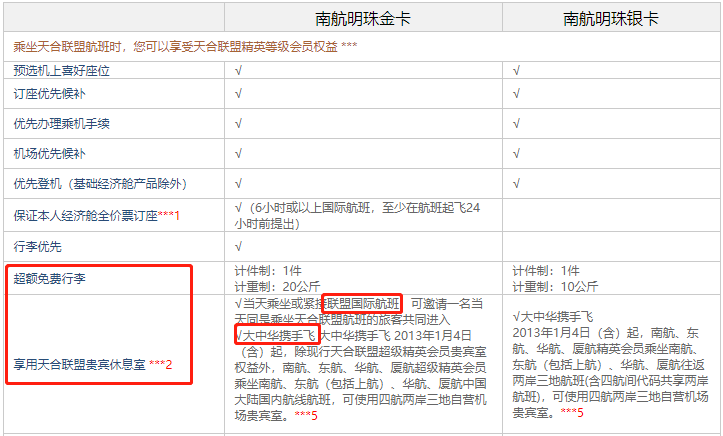
Task: Click gold card 计重制:20公斤 value
Action: [277, 287]
